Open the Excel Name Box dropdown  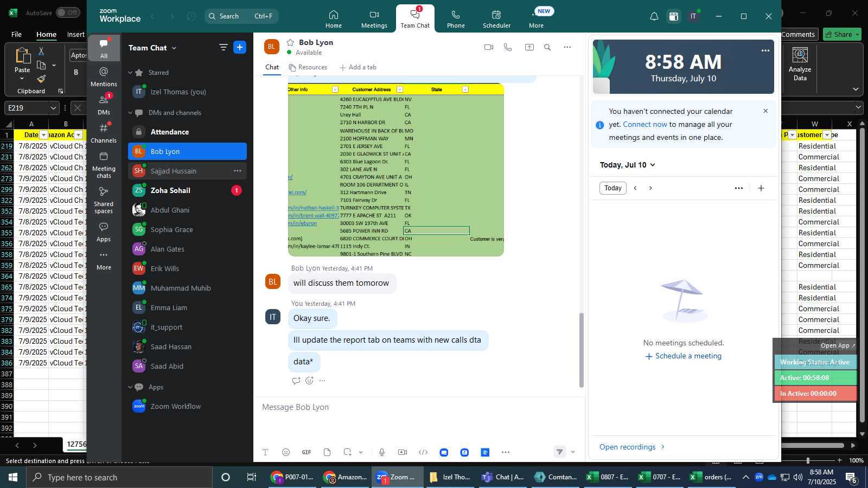click(x=53, y=108)
